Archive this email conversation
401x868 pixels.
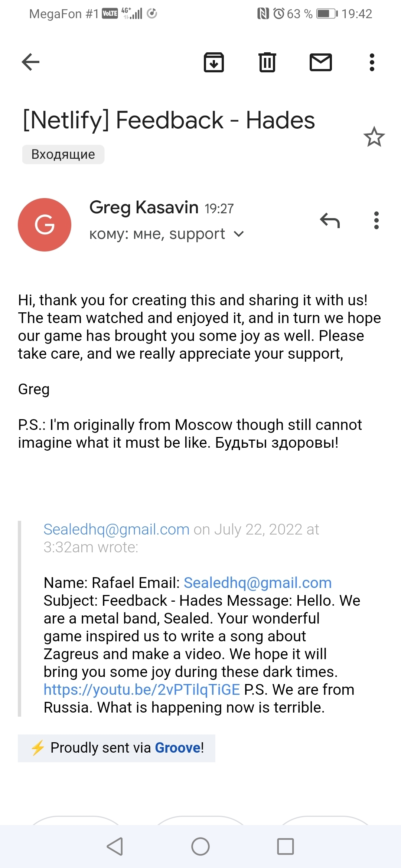click(x=214, y=62)
